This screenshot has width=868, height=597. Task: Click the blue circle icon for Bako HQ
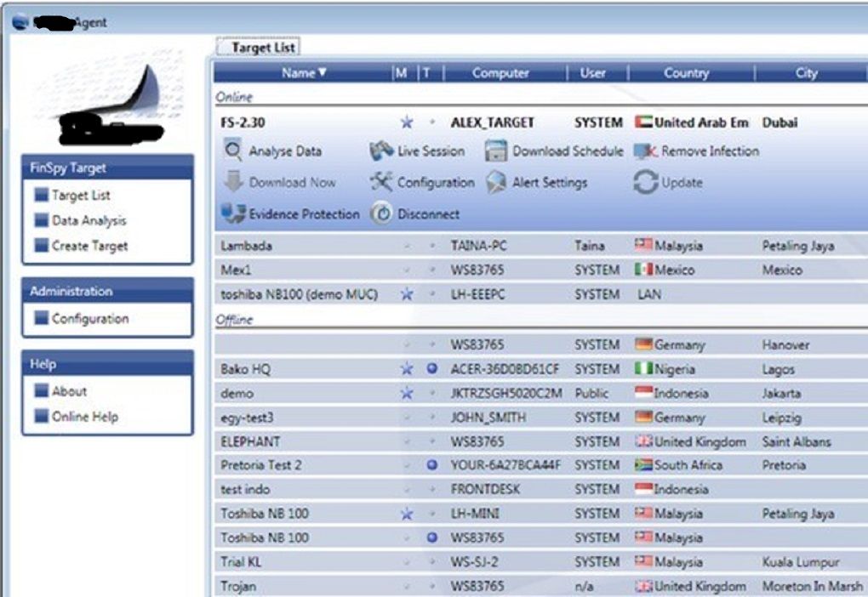[x=432, y=368]
